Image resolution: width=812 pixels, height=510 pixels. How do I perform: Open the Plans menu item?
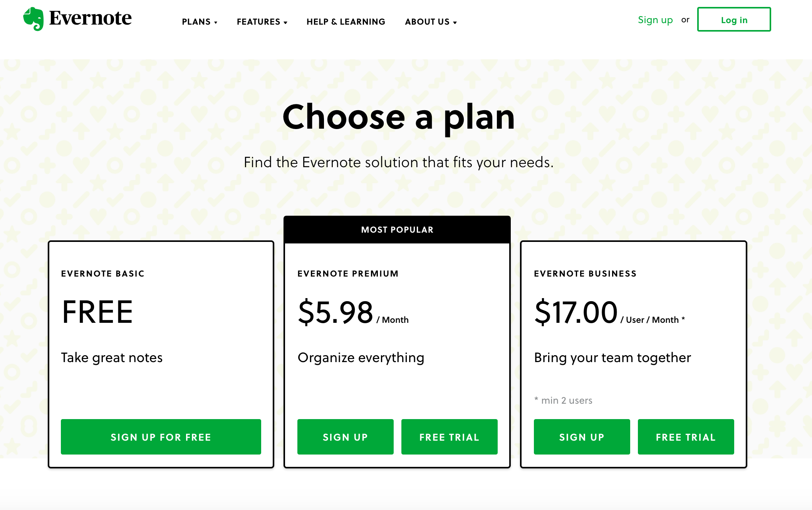click(x=196, y=22)
